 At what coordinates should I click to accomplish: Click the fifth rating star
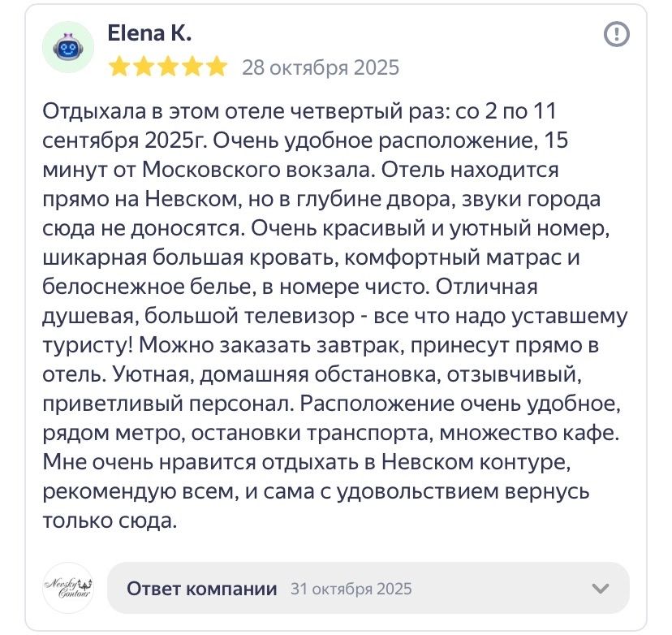point(216,67)
